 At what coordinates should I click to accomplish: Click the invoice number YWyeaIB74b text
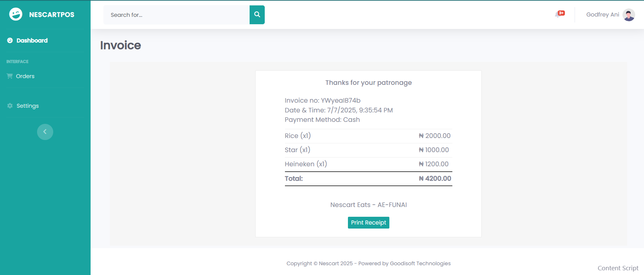click(x=341, y=100)
